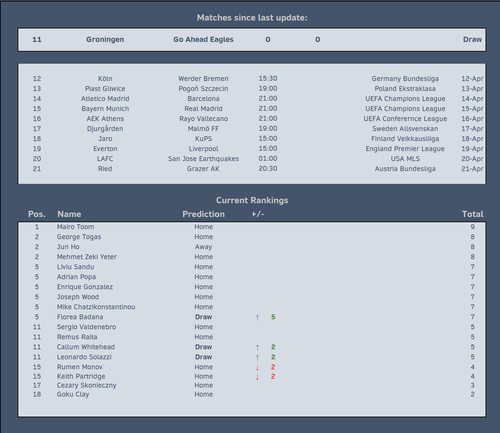Click Ried in fixture 21
This screenshot has height=433, width=500.
click(105, 169)
